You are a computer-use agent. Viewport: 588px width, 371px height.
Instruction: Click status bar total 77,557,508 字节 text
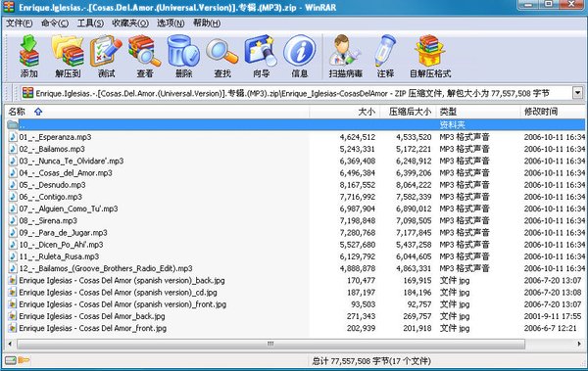click(x=371, y=361)
